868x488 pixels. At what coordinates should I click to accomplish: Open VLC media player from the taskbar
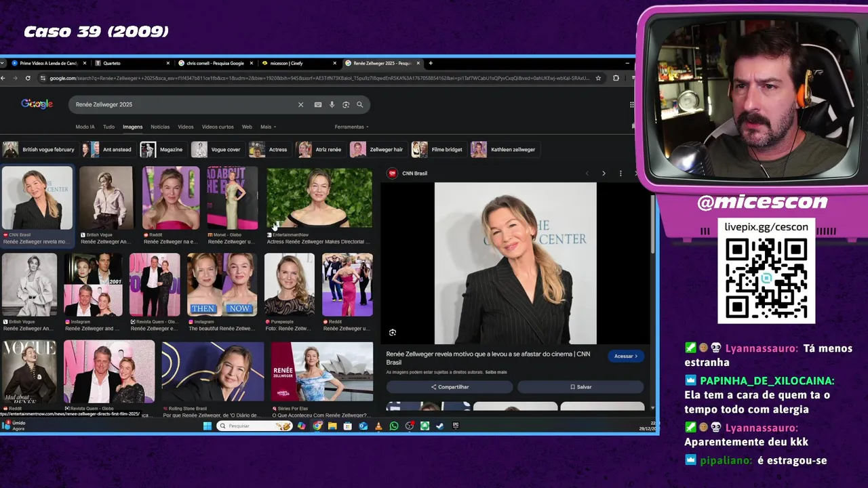(x=378, y=426)
